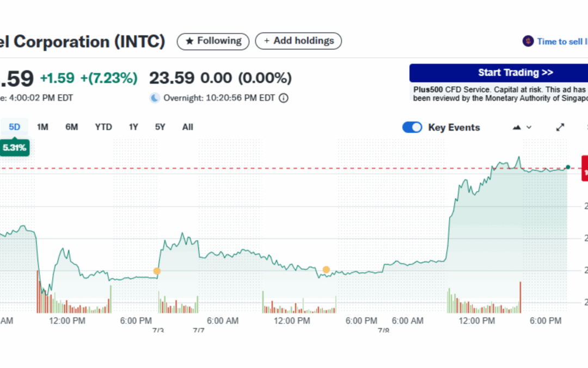Open the All time range tab
This screenshot has width=588, height=368.
(x=187, y=126)
